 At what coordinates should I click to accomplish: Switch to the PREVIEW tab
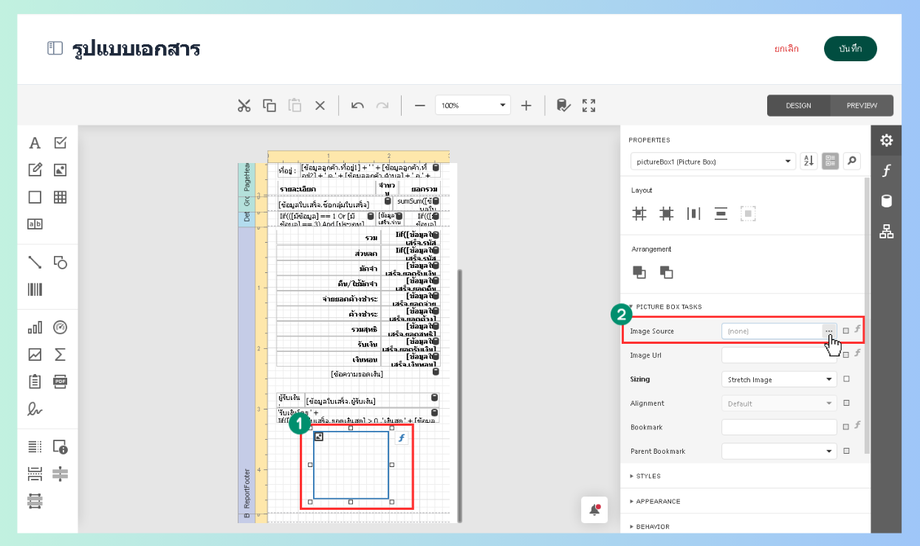point(861,105)
